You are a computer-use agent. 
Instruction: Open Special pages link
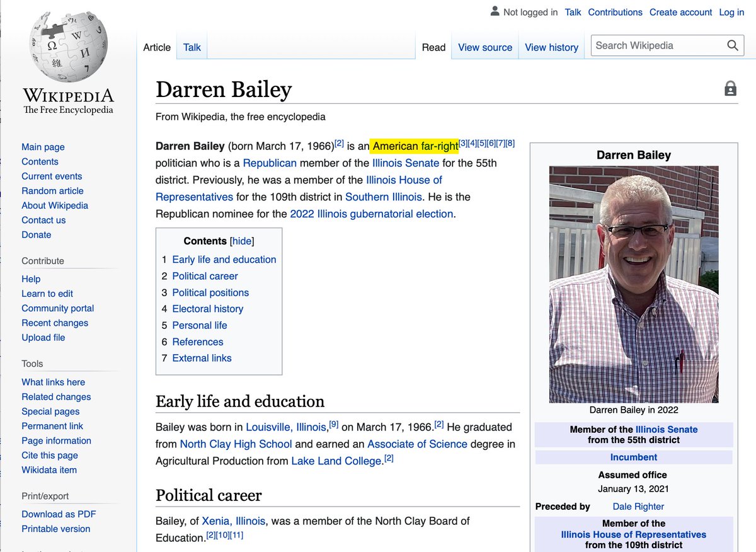tap(50, 411)
